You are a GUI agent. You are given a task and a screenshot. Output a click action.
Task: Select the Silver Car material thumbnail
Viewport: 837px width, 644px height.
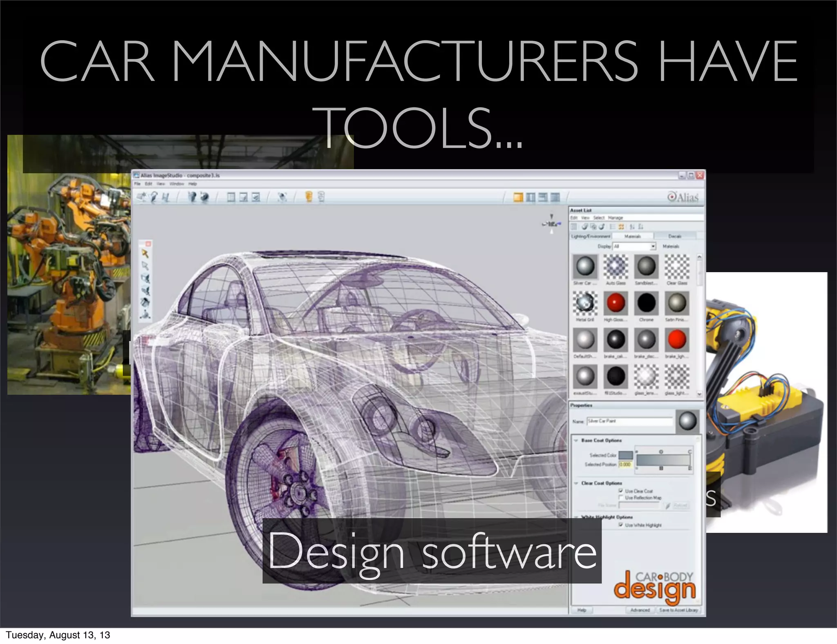click(x=585, y=266)
